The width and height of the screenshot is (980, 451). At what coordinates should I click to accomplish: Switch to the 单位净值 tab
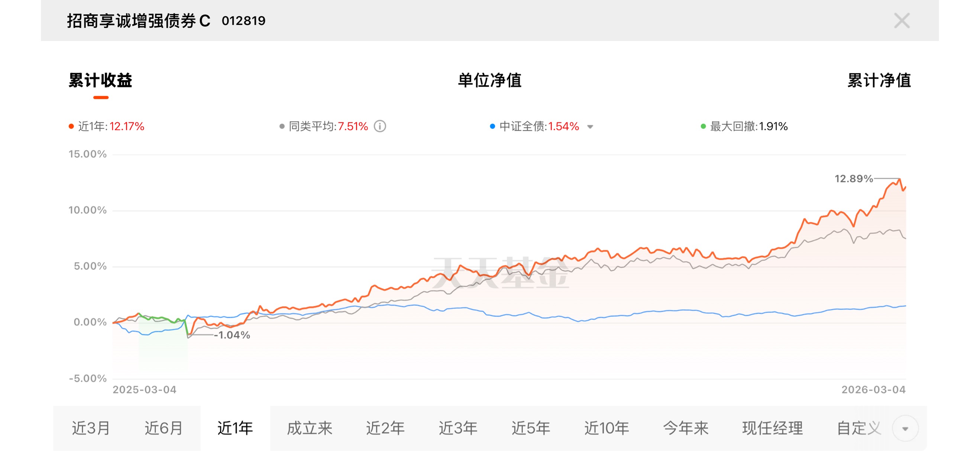coord(489,81)
